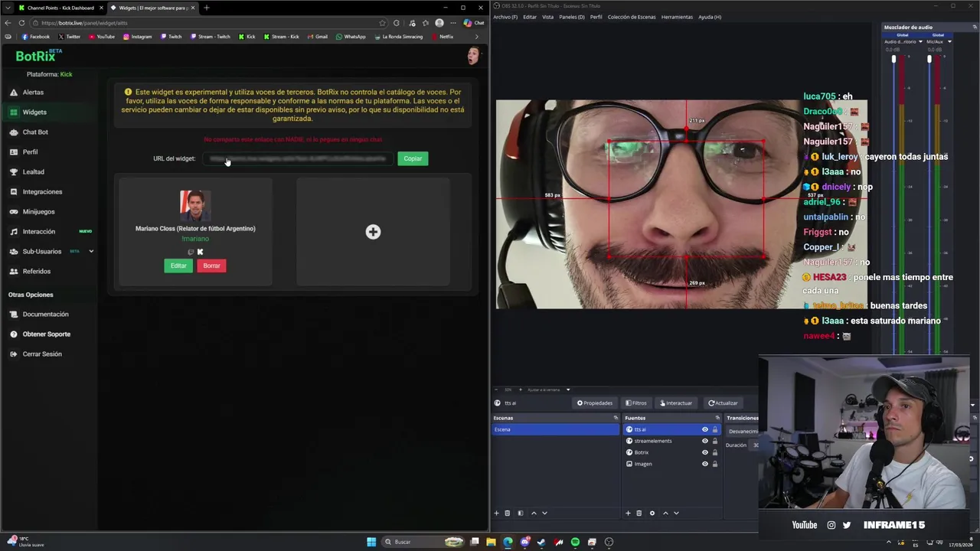Toggle visibility of Botrix source
Screen dimensions: 980x551
click(x=705, y=452)
